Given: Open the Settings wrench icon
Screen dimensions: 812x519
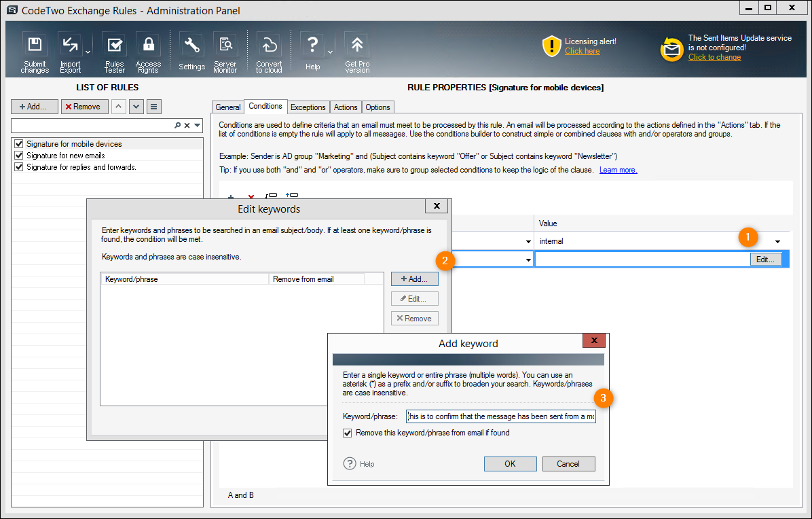Looking at the screenshot, I should (x=191, y=52).
